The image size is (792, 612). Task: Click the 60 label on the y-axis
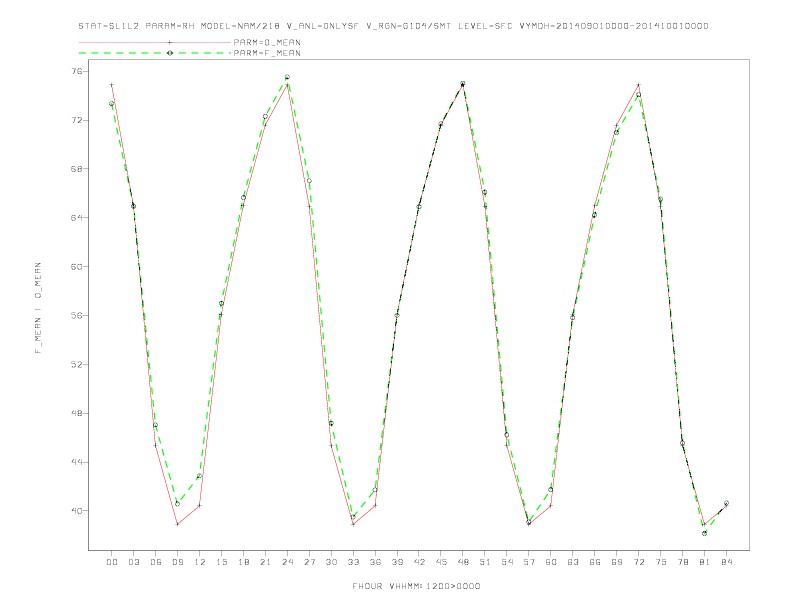coord(76,267)
